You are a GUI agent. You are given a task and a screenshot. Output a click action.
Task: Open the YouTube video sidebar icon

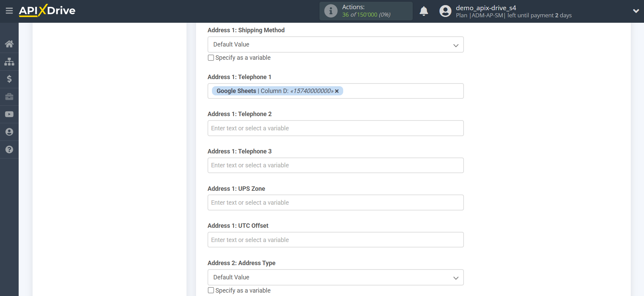tap(9, 114)
